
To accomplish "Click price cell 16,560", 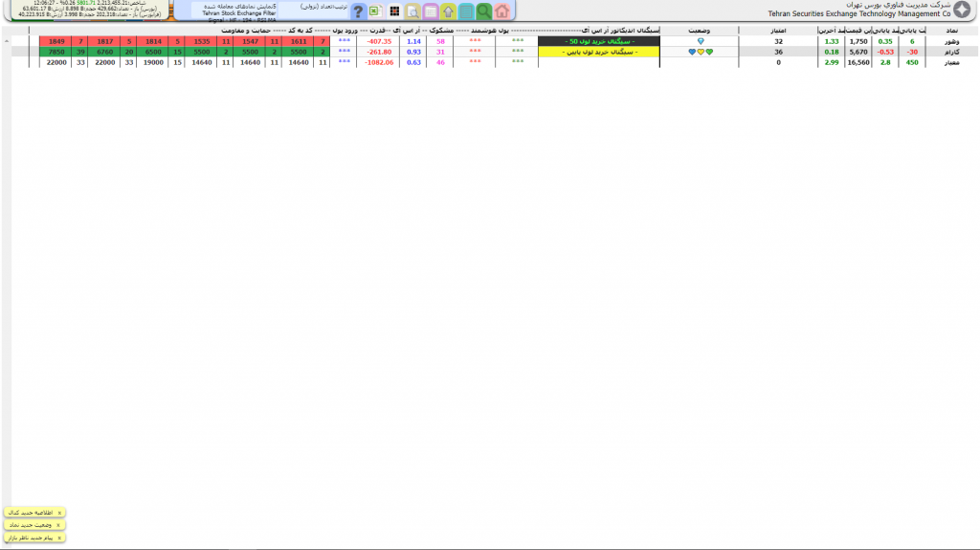I will [x=858, y=62].
